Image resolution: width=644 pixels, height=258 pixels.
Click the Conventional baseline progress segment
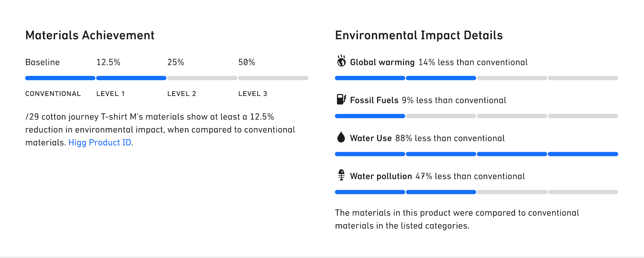tap(60, 78)
